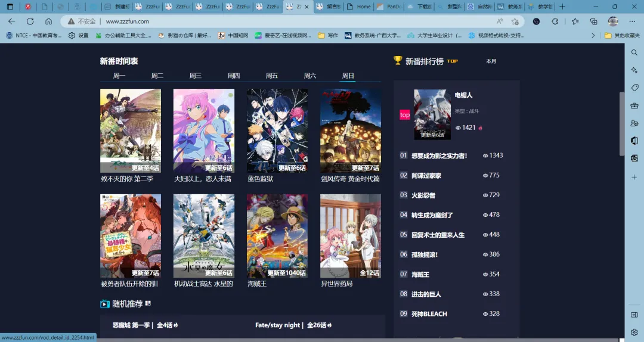Open the 机动战士高达 水星的 poster

[x=204, y=236]
